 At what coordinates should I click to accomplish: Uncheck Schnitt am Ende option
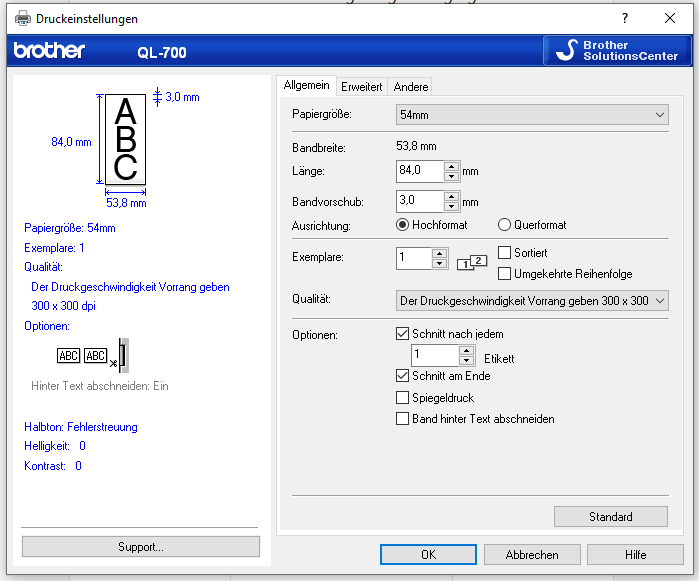[403, 376]
